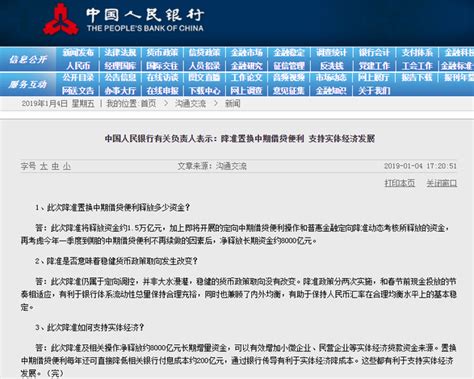Open 图文直播 under 服务互动
This screenshot has height=379, width=474.
pyautogui.click(x=204, y=78)
